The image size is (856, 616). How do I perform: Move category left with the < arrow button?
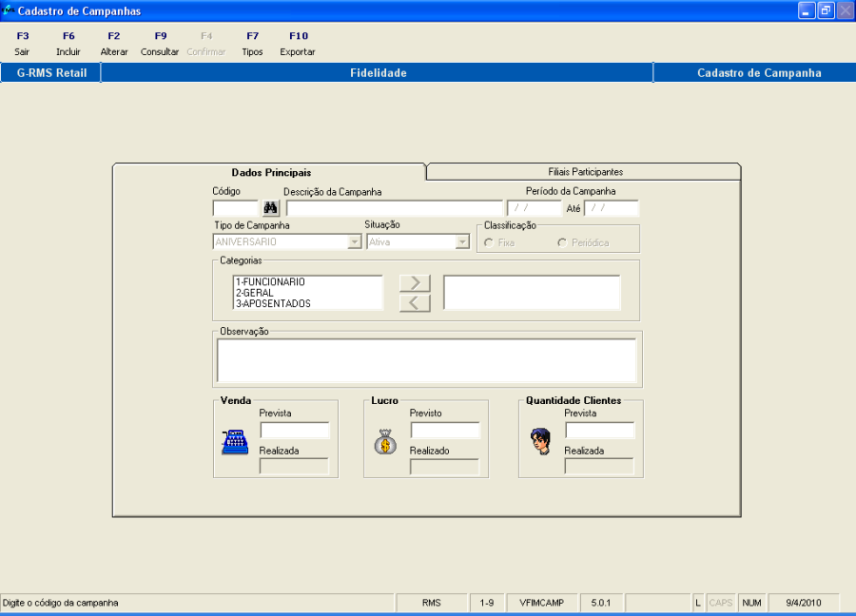[415, 303]
